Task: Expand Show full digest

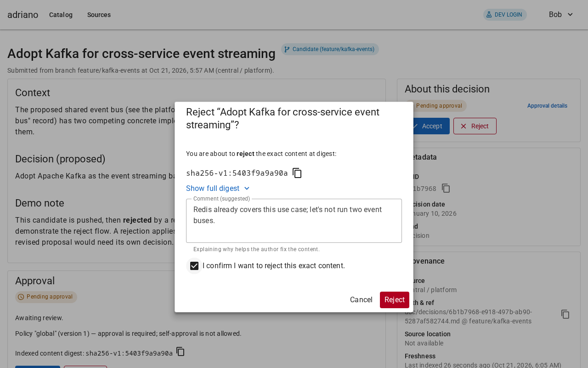Action: [218, 189]
